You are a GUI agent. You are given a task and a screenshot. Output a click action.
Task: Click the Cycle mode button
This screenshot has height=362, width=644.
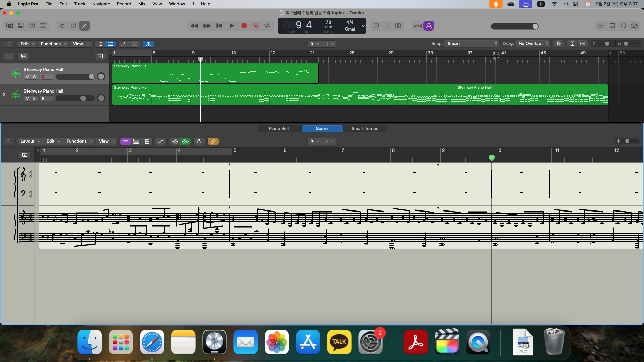point(267,26)
